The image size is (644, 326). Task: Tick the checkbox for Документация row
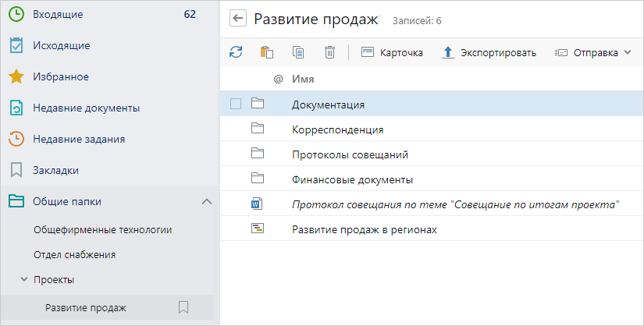pyautogui.click(x=236, y=104)
